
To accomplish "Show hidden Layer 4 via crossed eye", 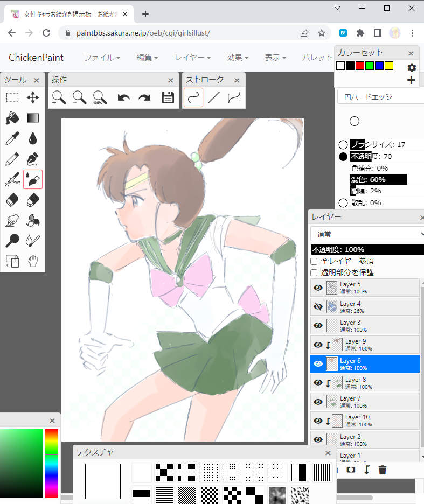I will (318, 306).
